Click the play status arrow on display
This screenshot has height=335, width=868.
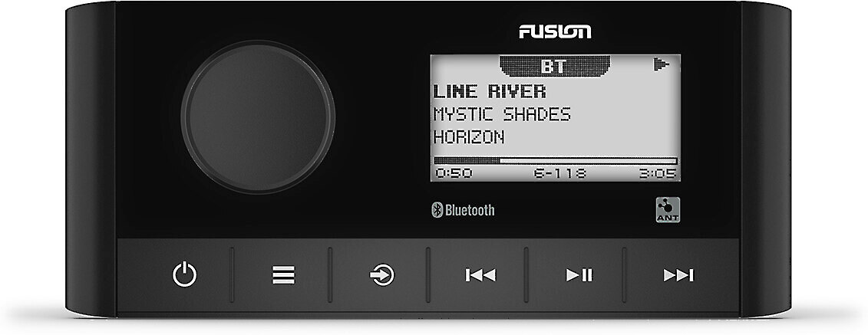click(662, 64)
